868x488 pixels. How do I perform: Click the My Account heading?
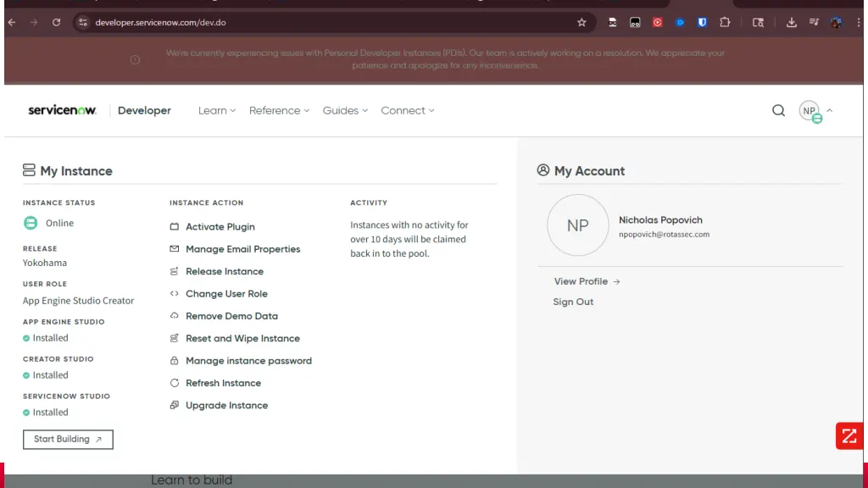(x=590, y=171)
